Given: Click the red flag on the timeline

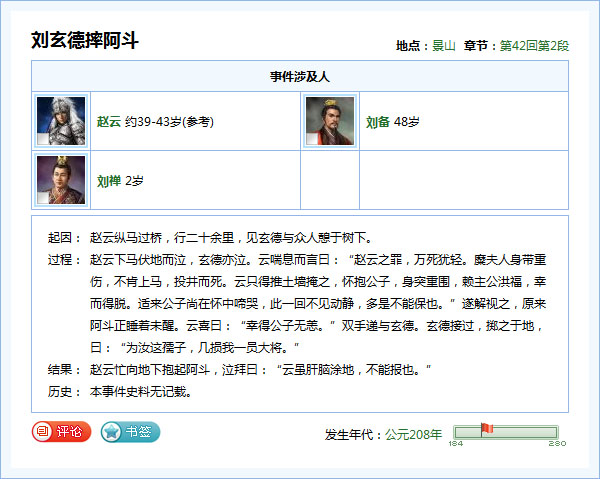Looking at the screenshot, I should point(486,429).
